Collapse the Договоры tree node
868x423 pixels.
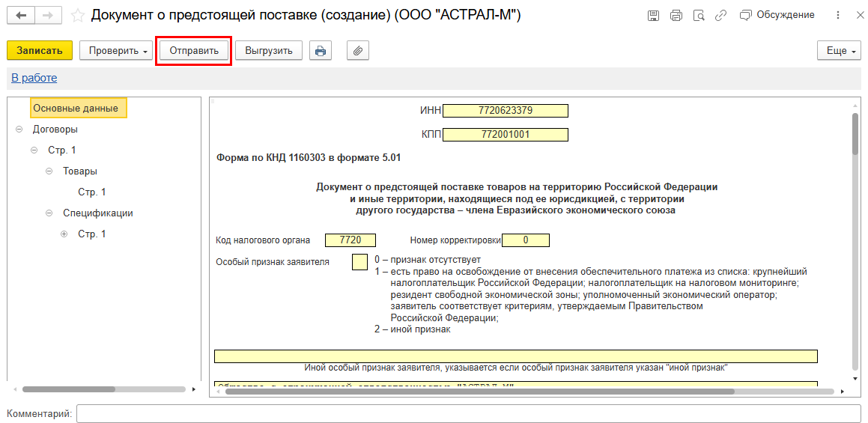[19, 130]
